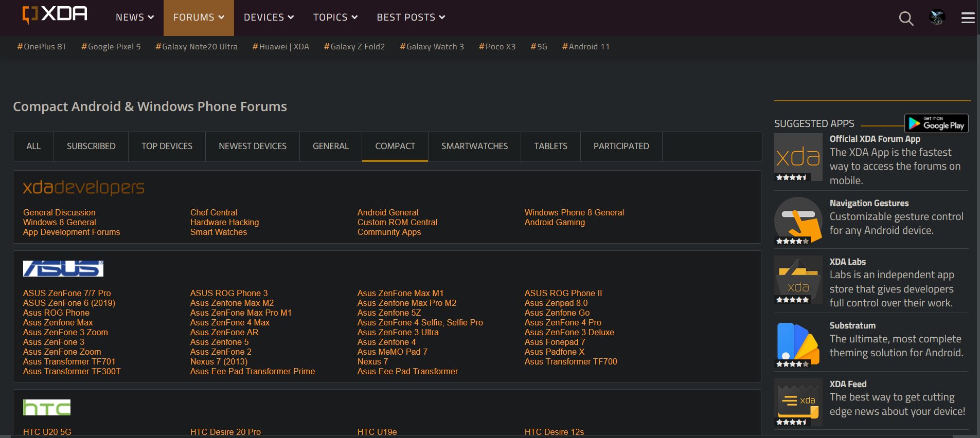Switch to the TOP DEVICES tab
The width and height of the screenshot is (980, 438).
coord(167,147)
